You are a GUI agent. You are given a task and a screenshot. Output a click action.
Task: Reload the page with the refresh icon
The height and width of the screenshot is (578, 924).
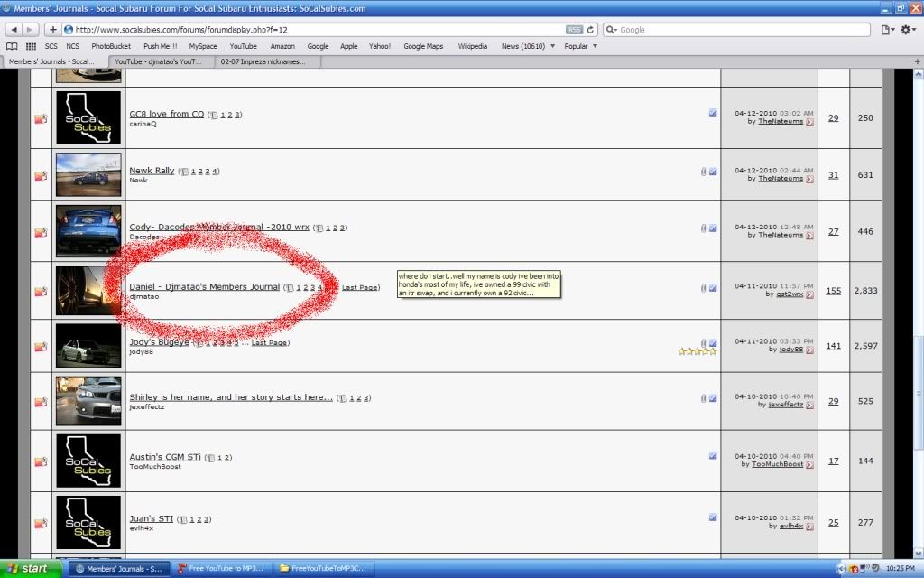[593, 30]
